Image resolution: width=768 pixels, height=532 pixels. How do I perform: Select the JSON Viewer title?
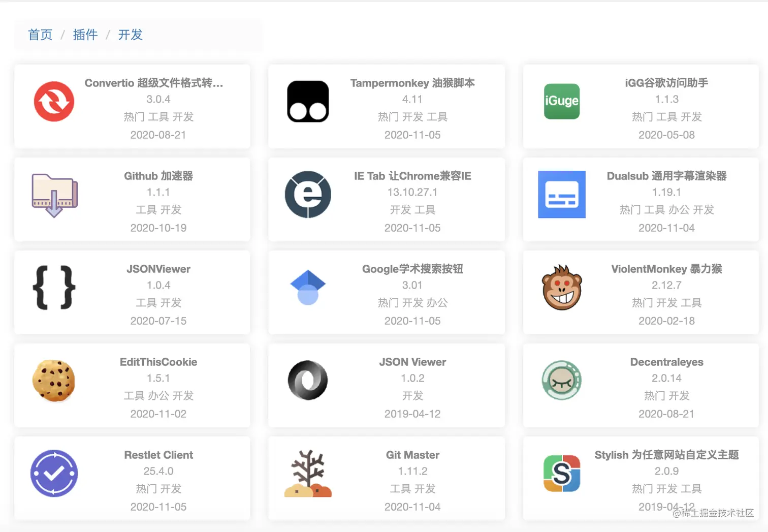click(412, 362)
